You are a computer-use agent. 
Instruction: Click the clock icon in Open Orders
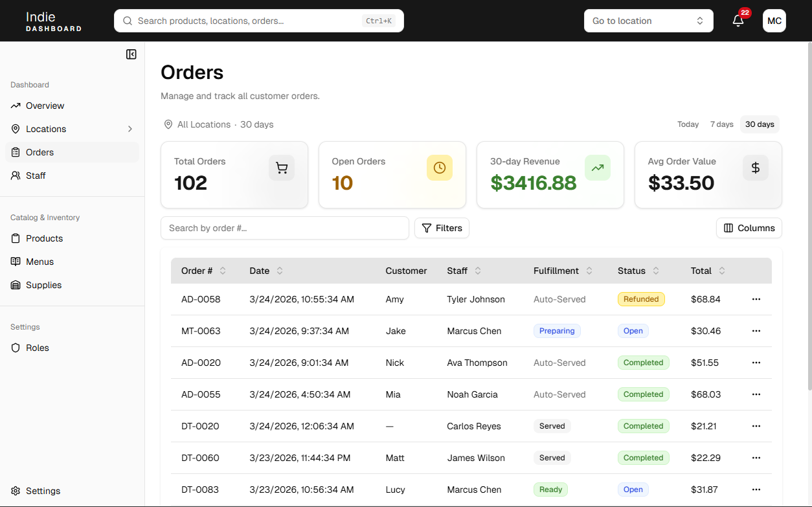pos(440,168)
